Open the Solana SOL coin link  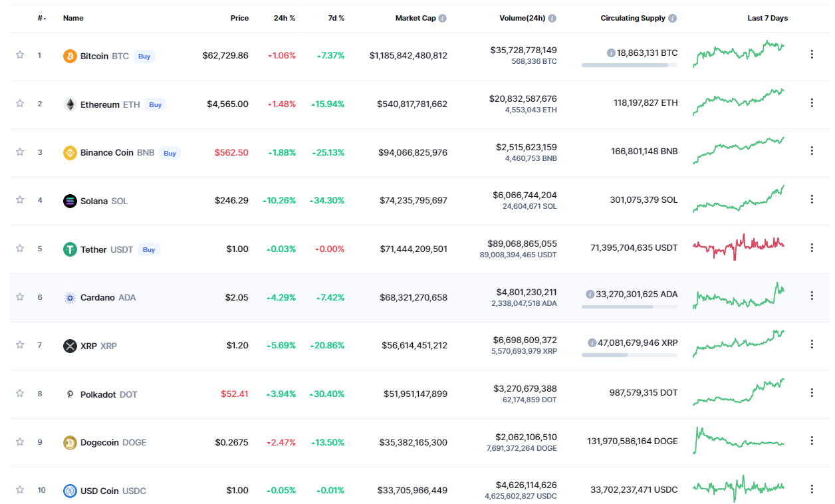point(104,201)
